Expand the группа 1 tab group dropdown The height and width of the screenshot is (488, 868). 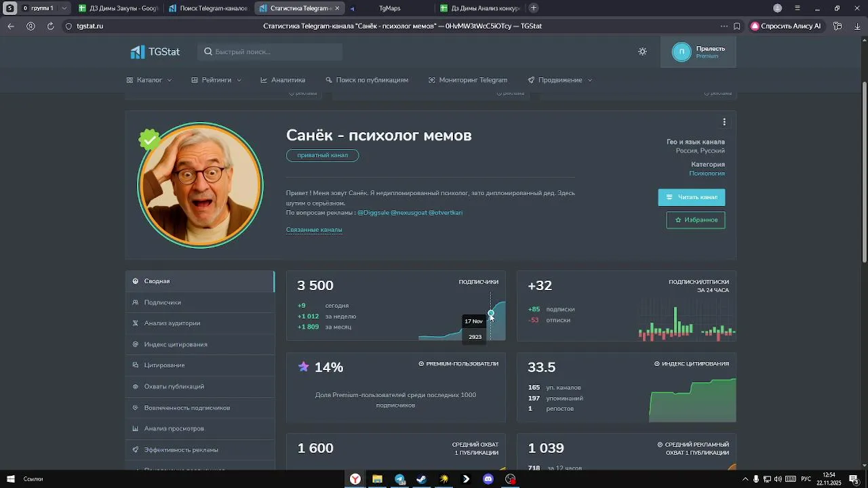tap(64, 8)
